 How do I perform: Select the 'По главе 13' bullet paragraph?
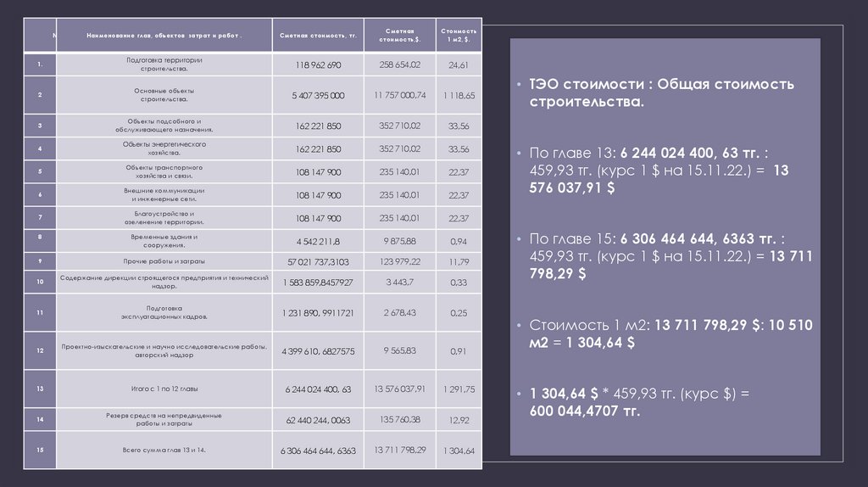[659, 171]
